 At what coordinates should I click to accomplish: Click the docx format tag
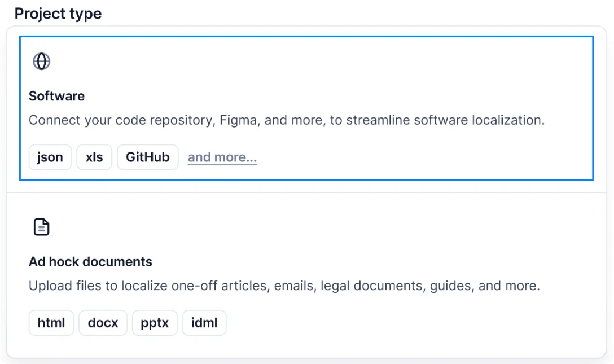click(103, 323)
